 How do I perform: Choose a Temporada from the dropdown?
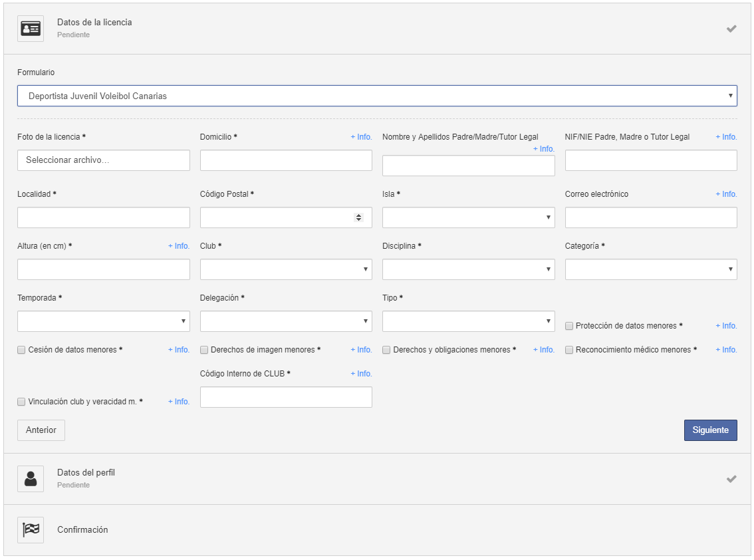[103, 321]
